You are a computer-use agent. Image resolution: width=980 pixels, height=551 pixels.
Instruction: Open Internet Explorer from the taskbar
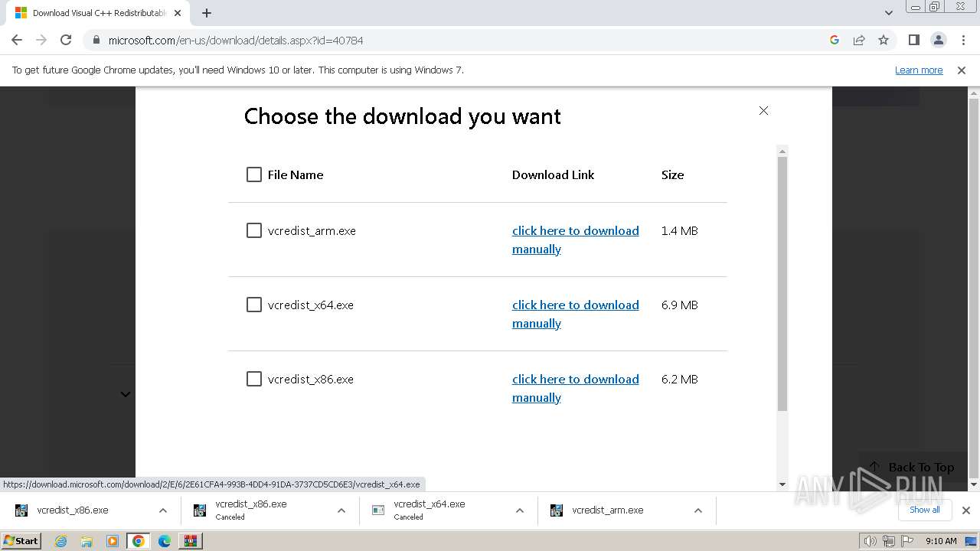coord(61,541)
